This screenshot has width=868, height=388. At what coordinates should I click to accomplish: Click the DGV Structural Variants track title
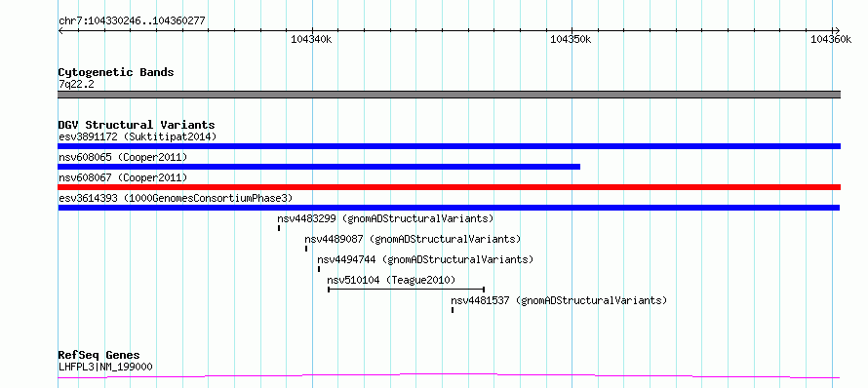click(x=137, y=125)
